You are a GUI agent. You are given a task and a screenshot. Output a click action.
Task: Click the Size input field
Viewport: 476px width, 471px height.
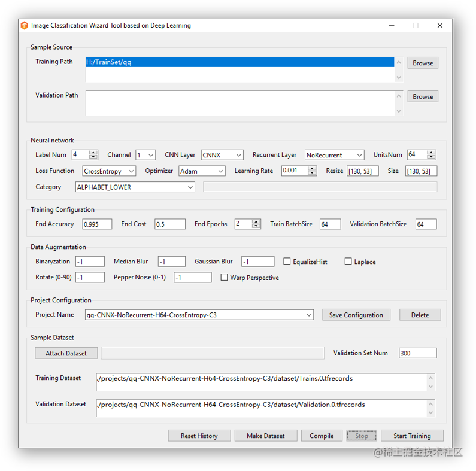pos(422,171)
